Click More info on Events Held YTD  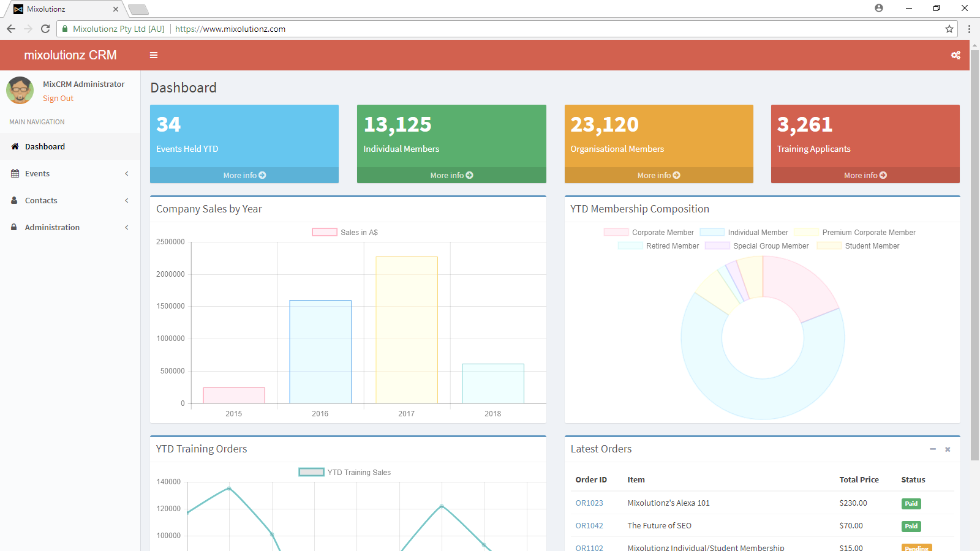click(244, 175)
